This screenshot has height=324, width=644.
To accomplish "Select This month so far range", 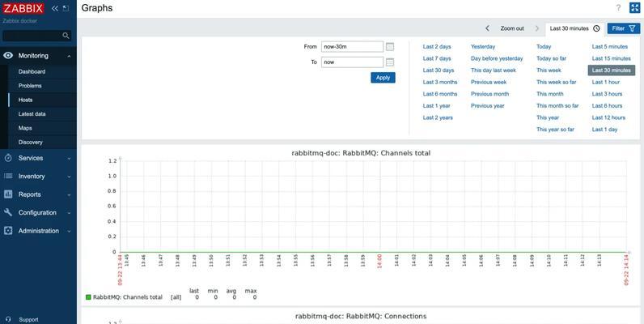I will (x=557, y=105).
